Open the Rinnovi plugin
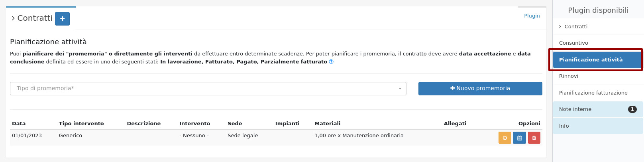The image size is (644, 162). point(569,76)
